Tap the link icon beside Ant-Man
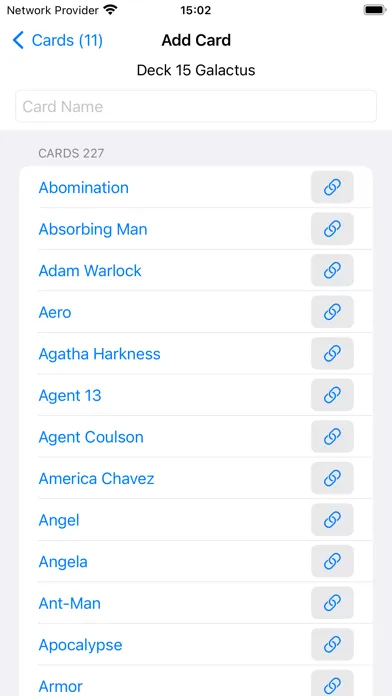392x696 pixels. click(x=332, y=603)
